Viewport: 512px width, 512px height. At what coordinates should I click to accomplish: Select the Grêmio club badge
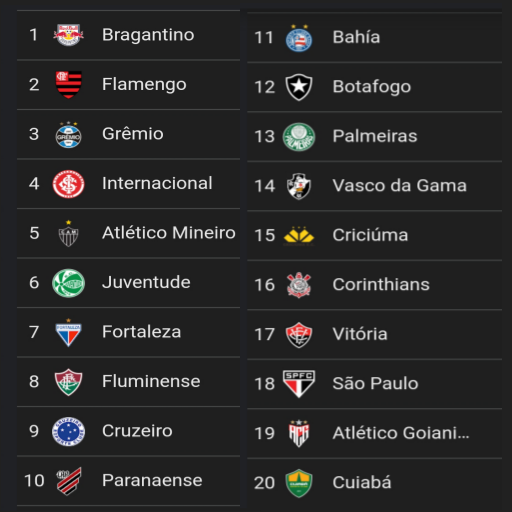(x=68, y=134)
